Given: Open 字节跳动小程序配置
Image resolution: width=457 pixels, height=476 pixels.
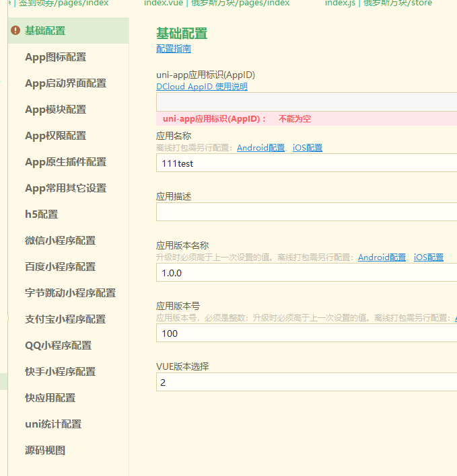Looking at the screenshot, I should point(69,293).
